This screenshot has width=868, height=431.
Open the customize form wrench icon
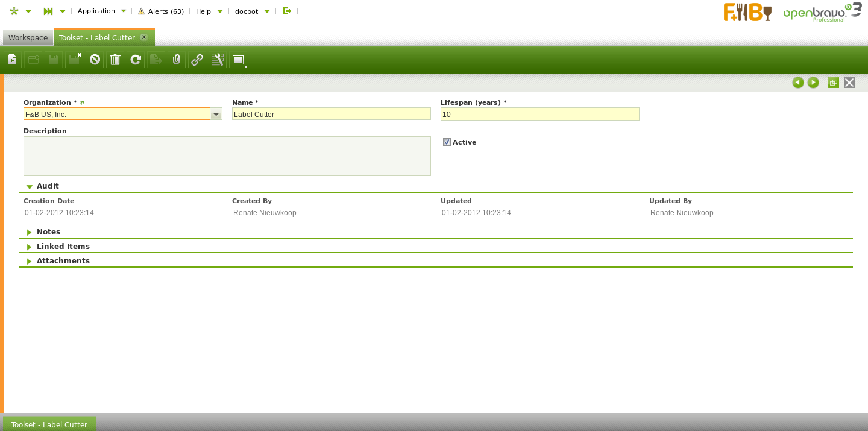(x=218, y=60)
